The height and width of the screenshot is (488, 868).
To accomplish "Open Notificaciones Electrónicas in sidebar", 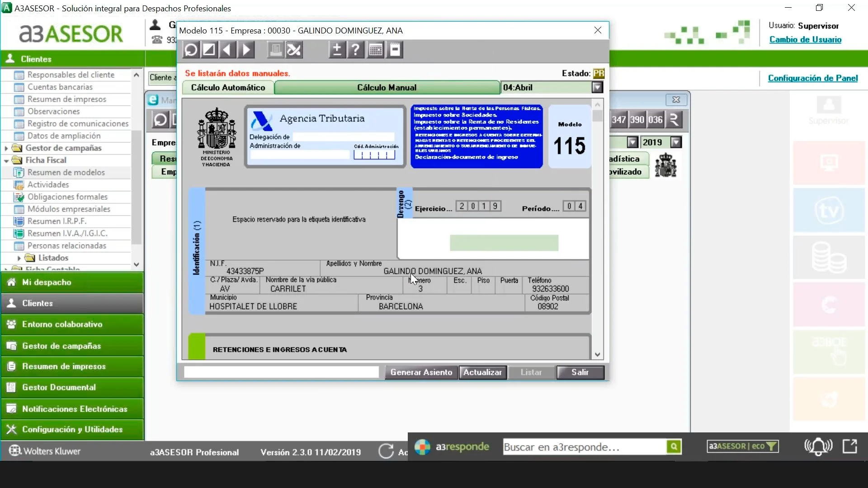I will coord(72,409).
